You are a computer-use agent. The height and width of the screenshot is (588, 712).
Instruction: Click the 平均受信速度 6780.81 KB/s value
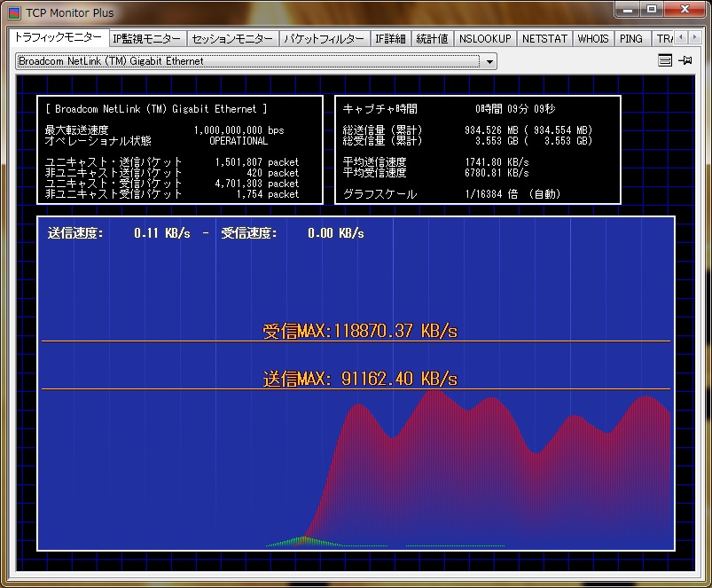tap(497, 173)
